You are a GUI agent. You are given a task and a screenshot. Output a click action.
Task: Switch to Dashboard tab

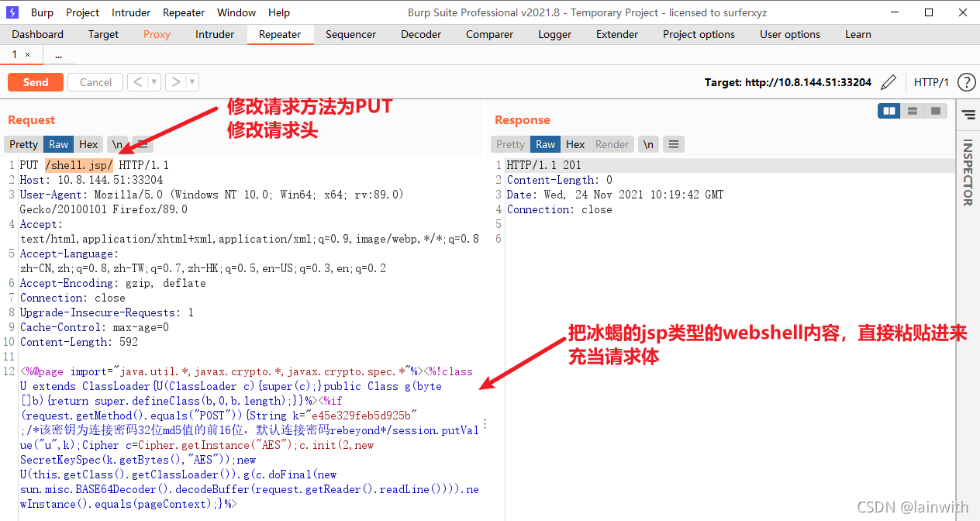click(38, 34)
